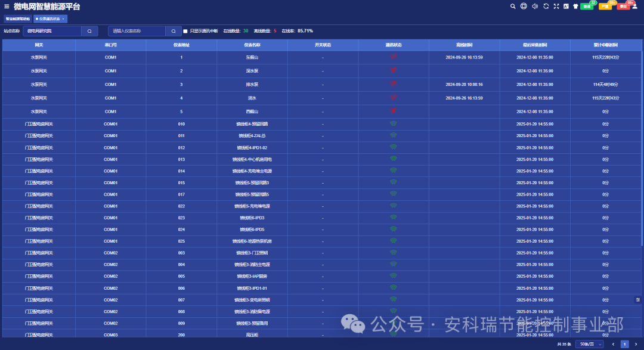Click the search button beside station name field

[x=89, y=31]
